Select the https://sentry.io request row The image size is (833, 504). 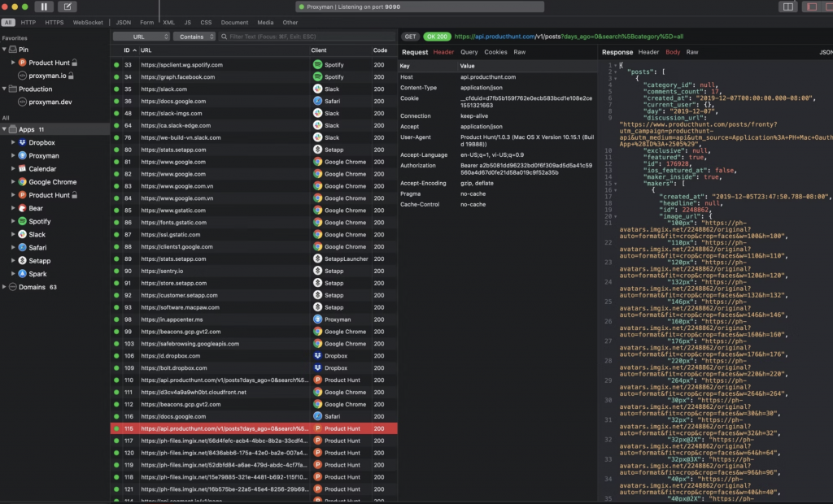point(254,271)
